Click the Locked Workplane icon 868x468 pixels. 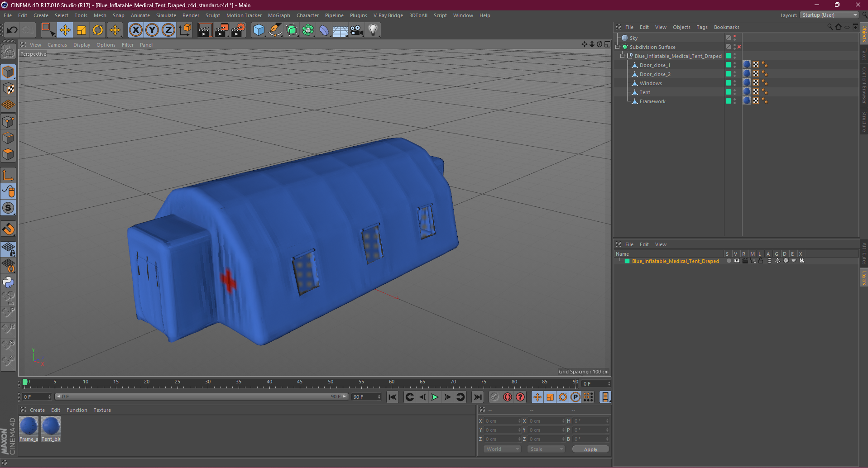click(x=8, y=249)
